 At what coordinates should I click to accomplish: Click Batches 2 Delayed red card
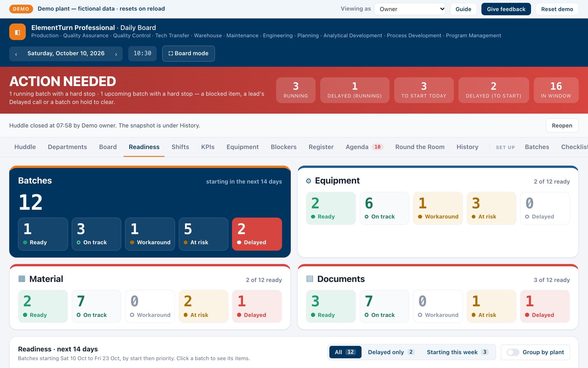tap(257, 234)
